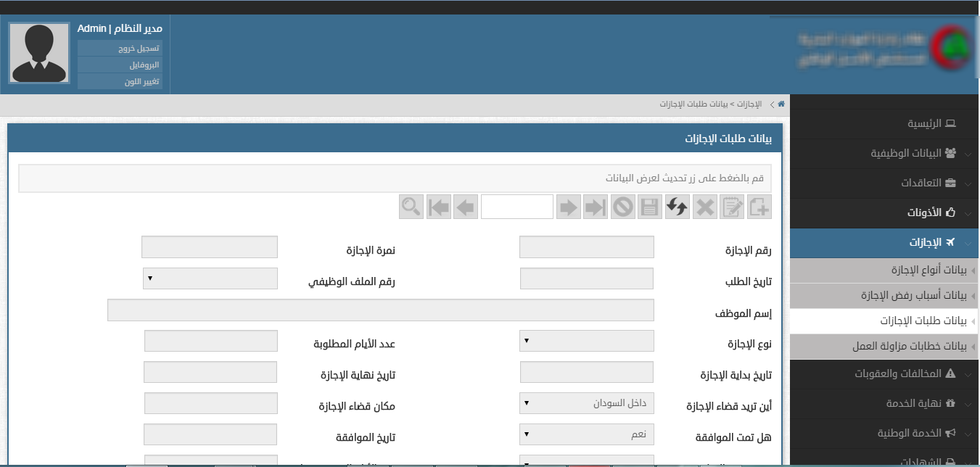Open the داخل السودان dropdown

tap(587, 403)
